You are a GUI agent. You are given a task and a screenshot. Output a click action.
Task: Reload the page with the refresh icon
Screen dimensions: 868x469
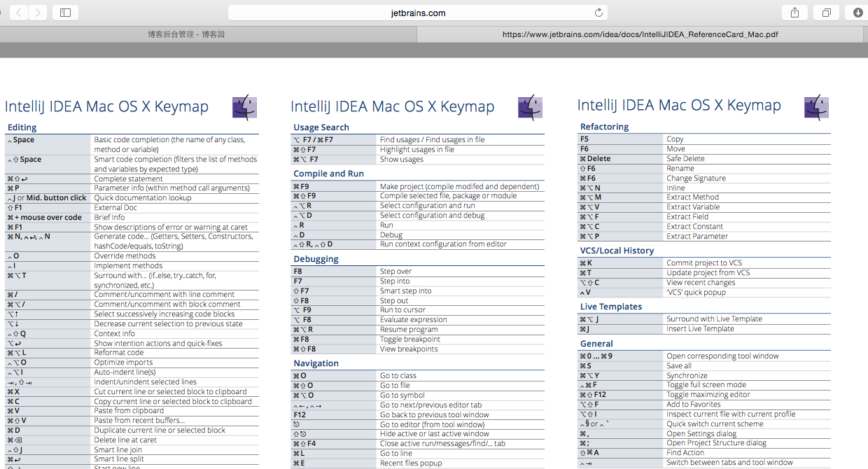click(598, 13)
